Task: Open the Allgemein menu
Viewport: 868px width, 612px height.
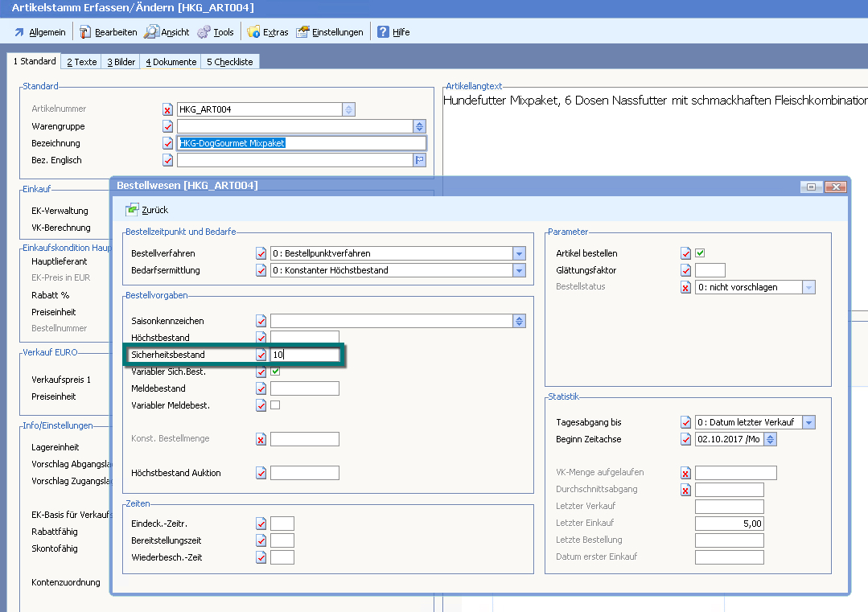Action: pyautogui.click(x=40, y=32)
